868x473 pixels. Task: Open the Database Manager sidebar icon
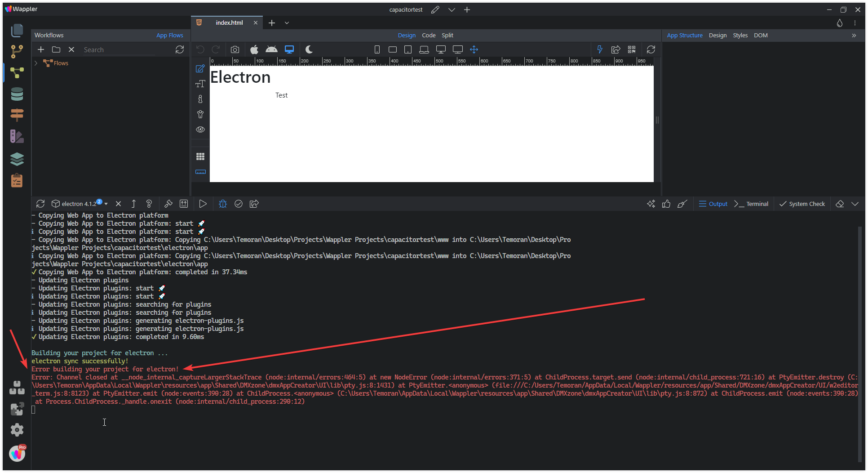tap(17, 94)
